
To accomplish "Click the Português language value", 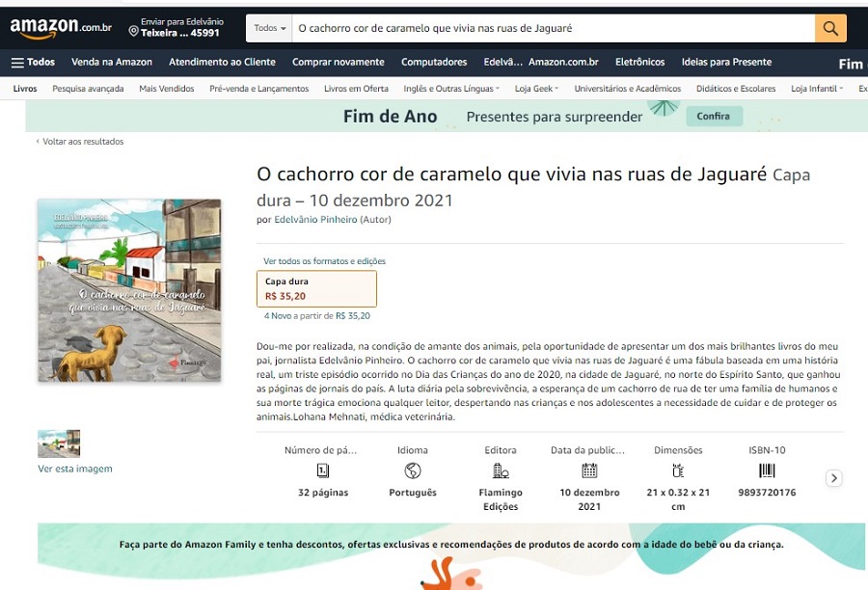I will [413, 493].
